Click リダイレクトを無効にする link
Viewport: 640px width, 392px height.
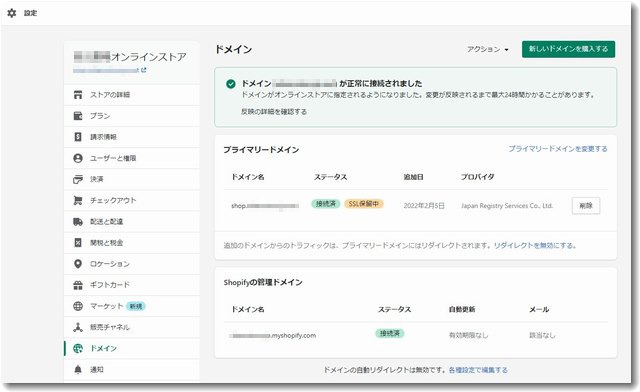pos(534,245)
